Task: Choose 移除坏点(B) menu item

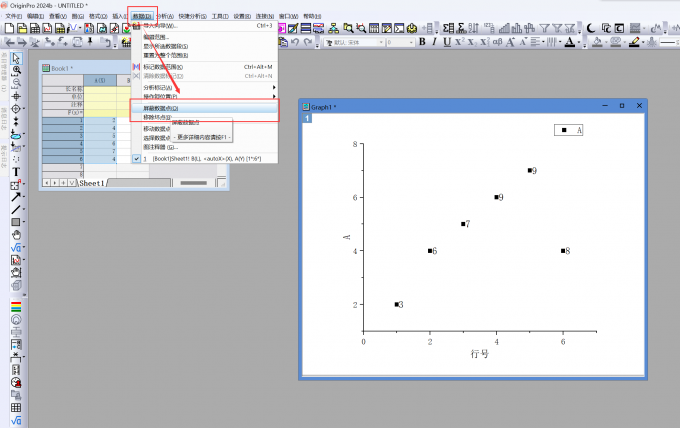Action: coord(204,118)
